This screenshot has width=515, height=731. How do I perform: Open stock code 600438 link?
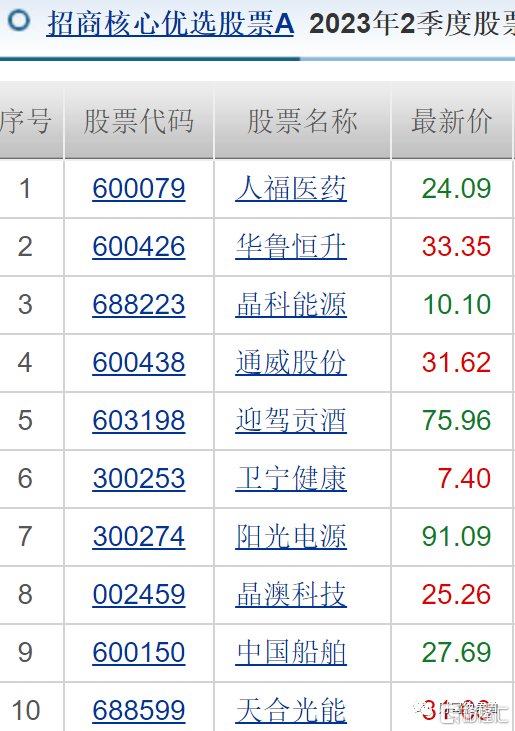coord(139,363)
